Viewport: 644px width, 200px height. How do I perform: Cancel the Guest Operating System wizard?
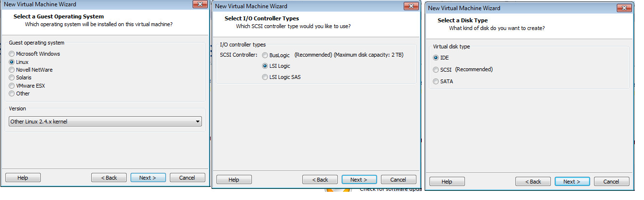tap(187, 178)
